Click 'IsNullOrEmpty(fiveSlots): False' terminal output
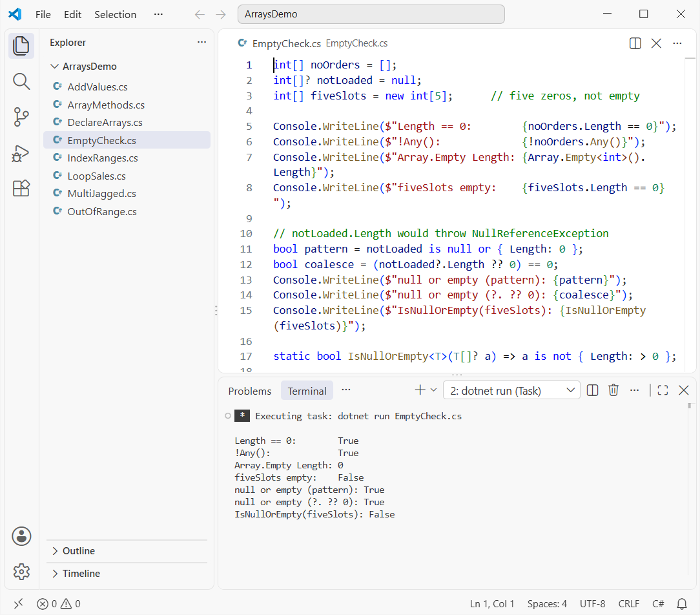Screen dimensions: 700x615 (x=314, y=514)
